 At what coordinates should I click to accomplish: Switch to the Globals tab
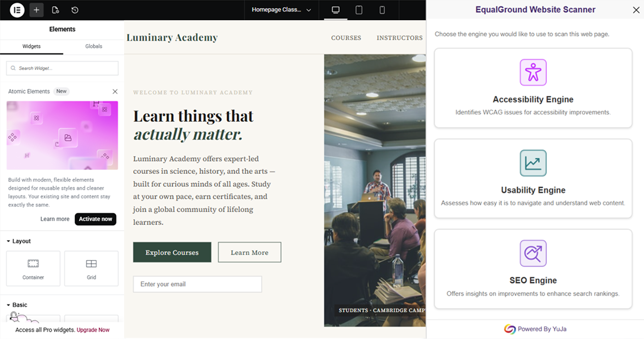93,46
